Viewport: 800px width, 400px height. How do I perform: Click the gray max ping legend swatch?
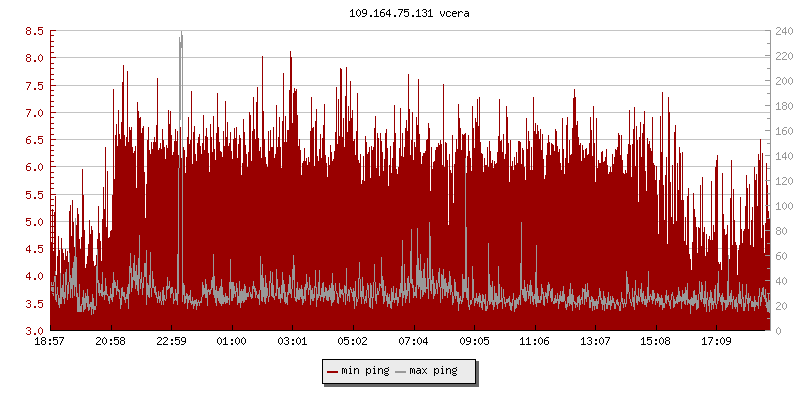pos(401,371)
